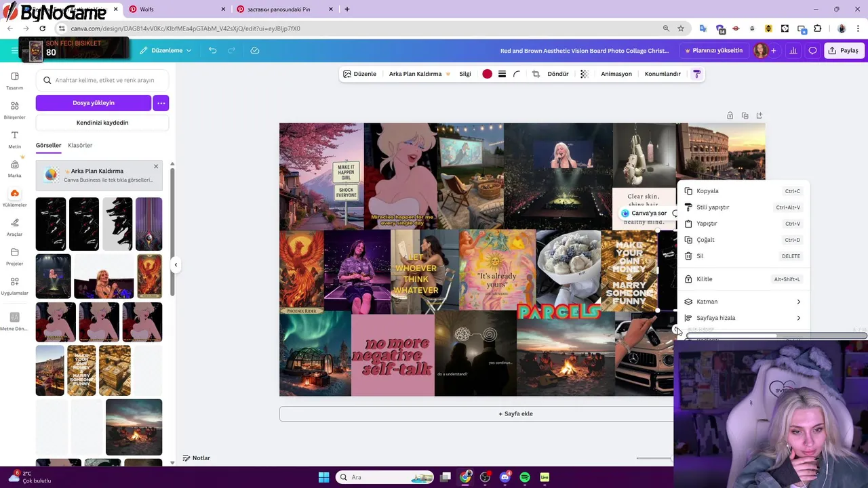This screenshot has width=868, height=488.
Task: Open the Araçlar tools panel
Action: pos(14,227)
